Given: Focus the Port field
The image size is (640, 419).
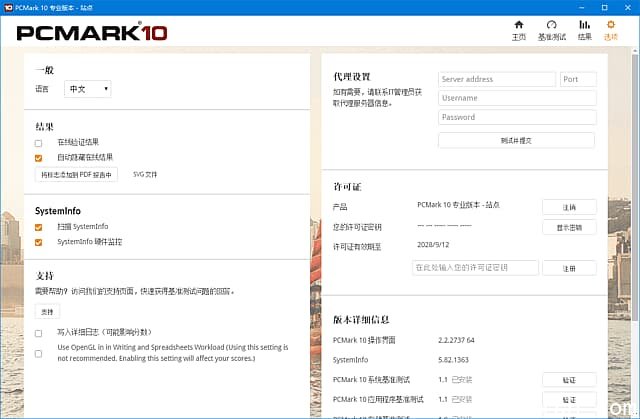Looking at the screenshot, I should pos(578,79).
